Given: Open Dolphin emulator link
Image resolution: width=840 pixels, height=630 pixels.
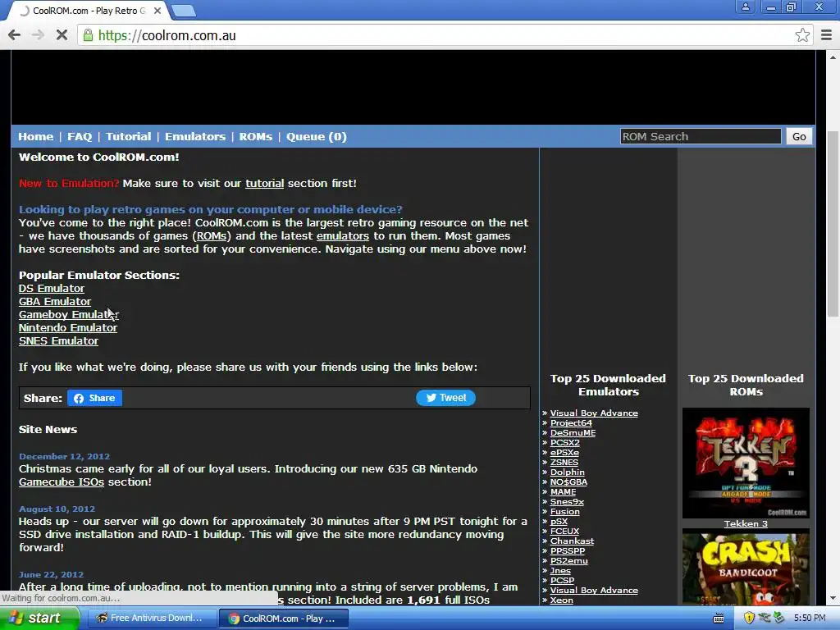Looking at the screenshot, I should tap(568, 472).
